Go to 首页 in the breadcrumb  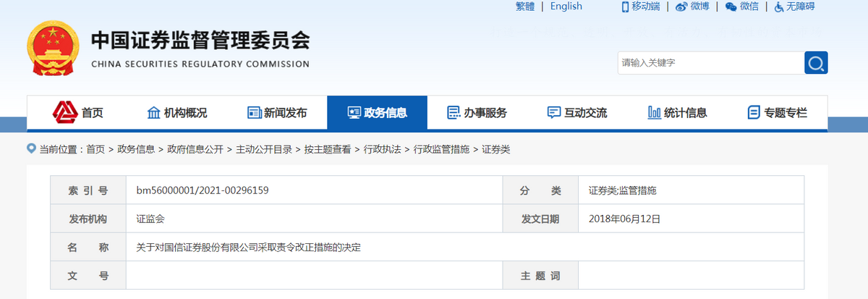(95, 149)
